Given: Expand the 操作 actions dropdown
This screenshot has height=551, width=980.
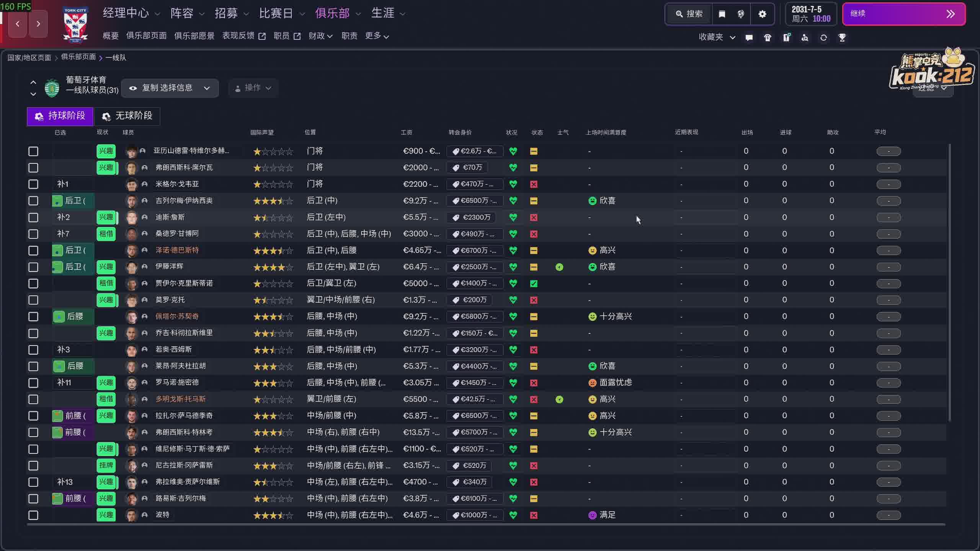Looking at the screenshot, I should pyautogui.click(x=253, y=88).
